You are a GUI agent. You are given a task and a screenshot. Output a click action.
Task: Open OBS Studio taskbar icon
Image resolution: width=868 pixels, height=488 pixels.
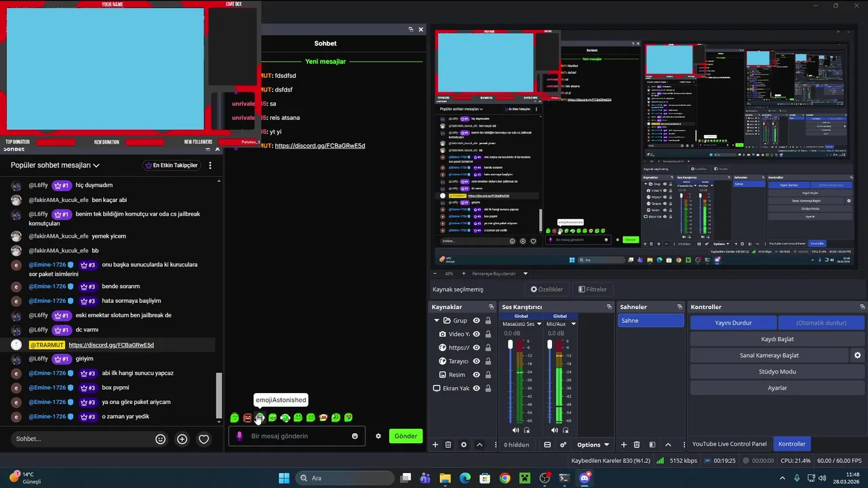545,478
